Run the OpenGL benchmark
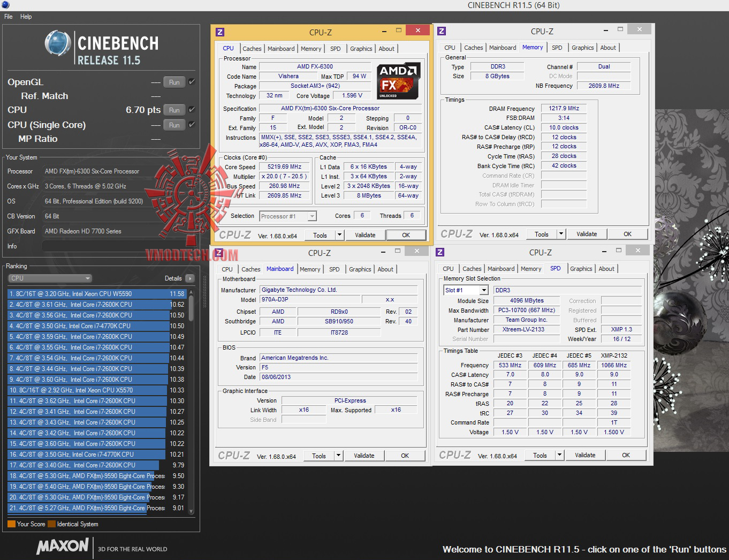Viewport: 729px width, 560px height. pyautogui.click(x=174, y=82)
